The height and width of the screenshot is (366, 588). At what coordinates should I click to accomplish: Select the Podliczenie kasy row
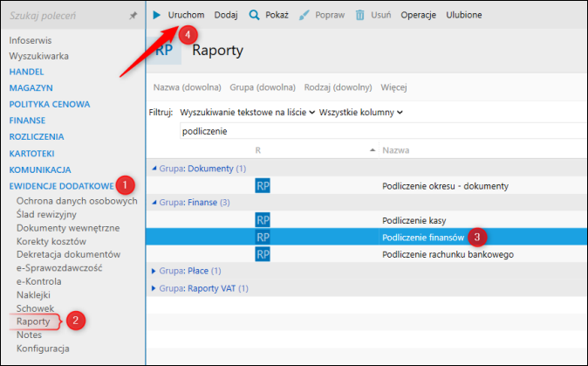click(x=366, y=220)
